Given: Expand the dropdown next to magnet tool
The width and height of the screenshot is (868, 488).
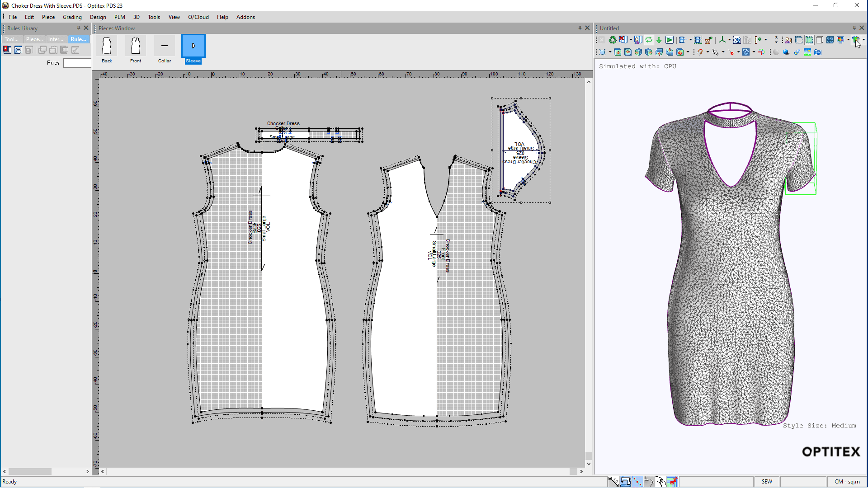Looking at the screenshot, I should pos(708,52).
